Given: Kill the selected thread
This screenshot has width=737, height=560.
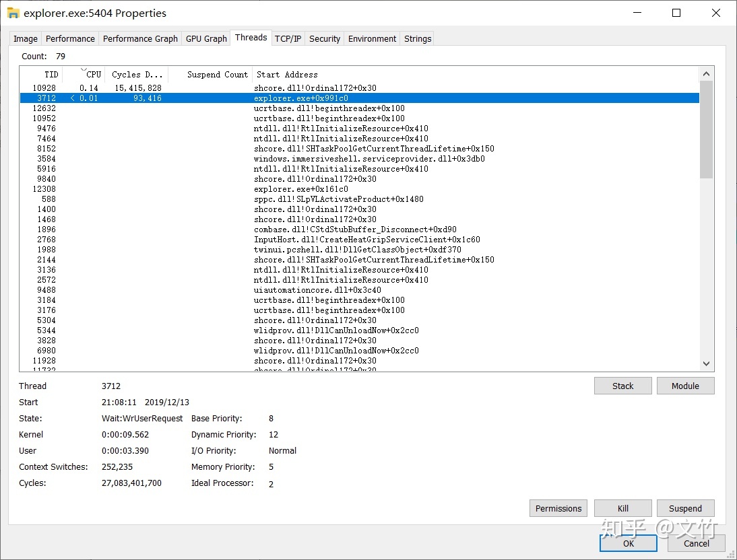Looking at the screenshot, I should pos(622,508).
